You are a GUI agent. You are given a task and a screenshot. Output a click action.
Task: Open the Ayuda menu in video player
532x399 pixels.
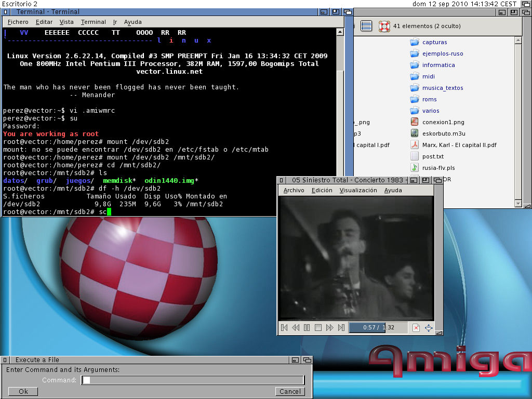click(x=393, y=190)
